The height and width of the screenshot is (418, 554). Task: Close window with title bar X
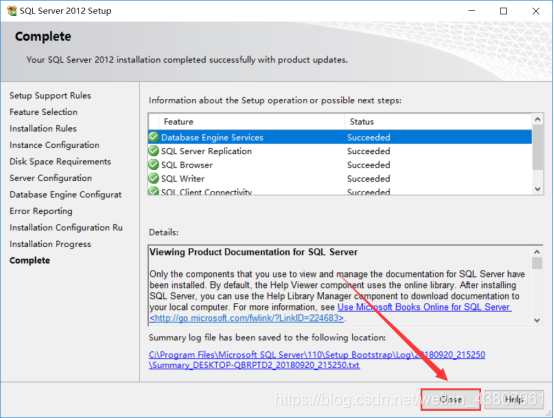click(536, 11)
